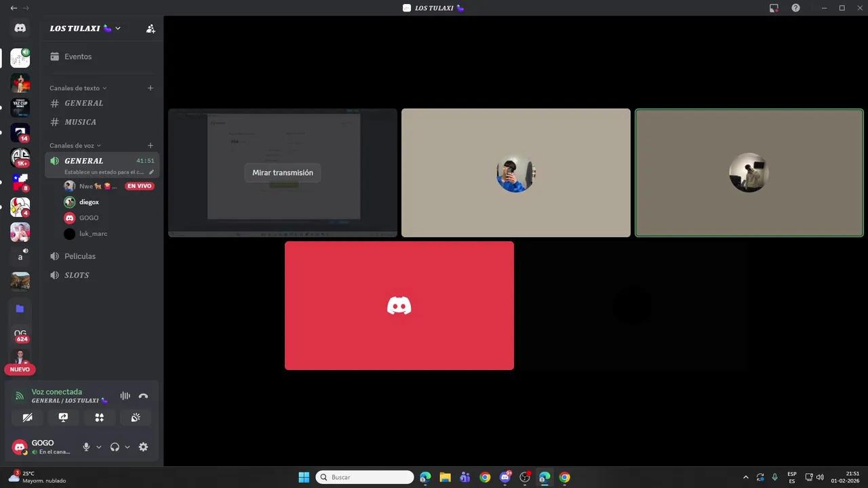Open VAZ CUP server icon

[x=20, y=107]
